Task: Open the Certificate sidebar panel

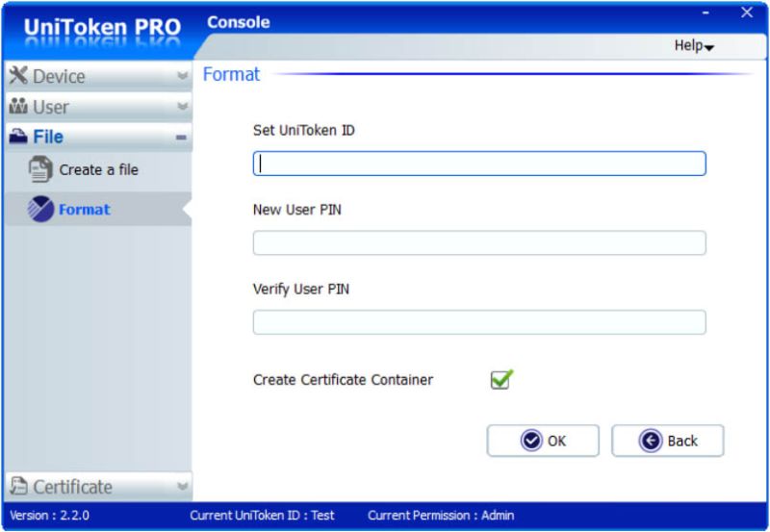Action: [x=98, y=487]
